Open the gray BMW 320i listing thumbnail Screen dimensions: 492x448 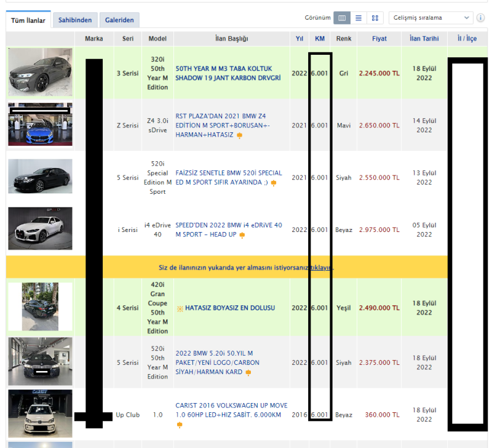[40, 72]
